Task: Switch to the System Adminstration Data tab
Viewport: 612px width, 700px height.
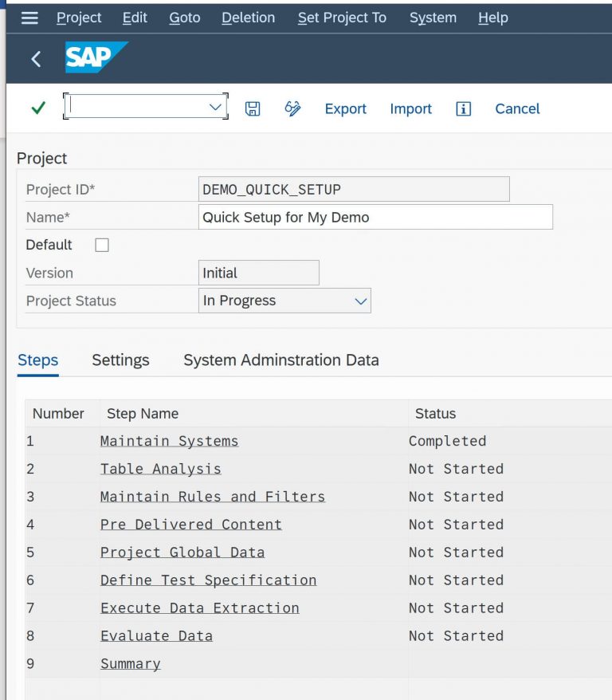Action: [280, 360]
